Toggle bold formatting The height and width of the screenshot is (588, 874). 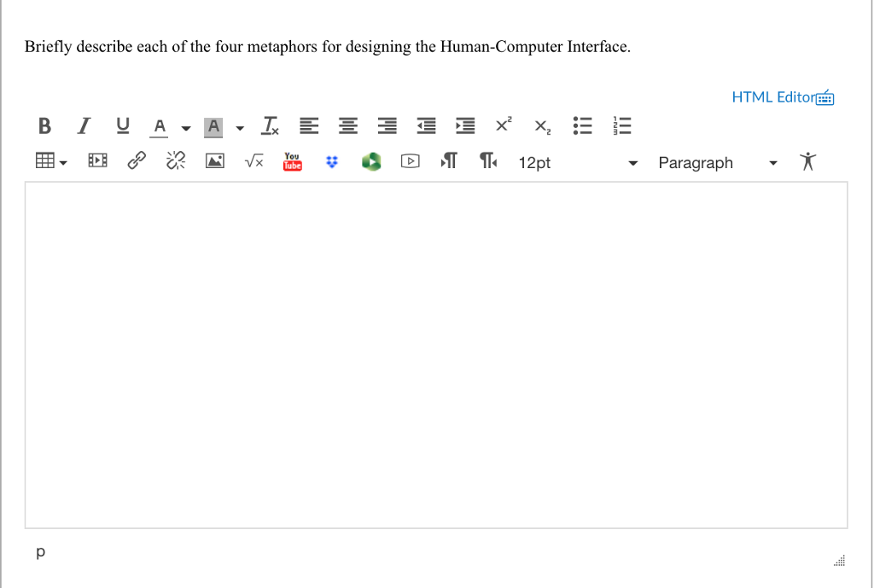(44, 125)
